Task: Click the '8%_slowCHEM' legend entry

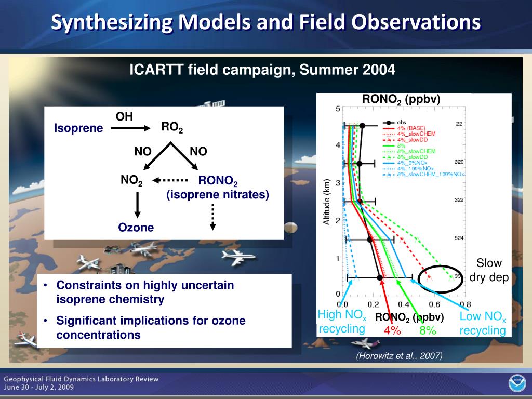Action: click(409, 151)
